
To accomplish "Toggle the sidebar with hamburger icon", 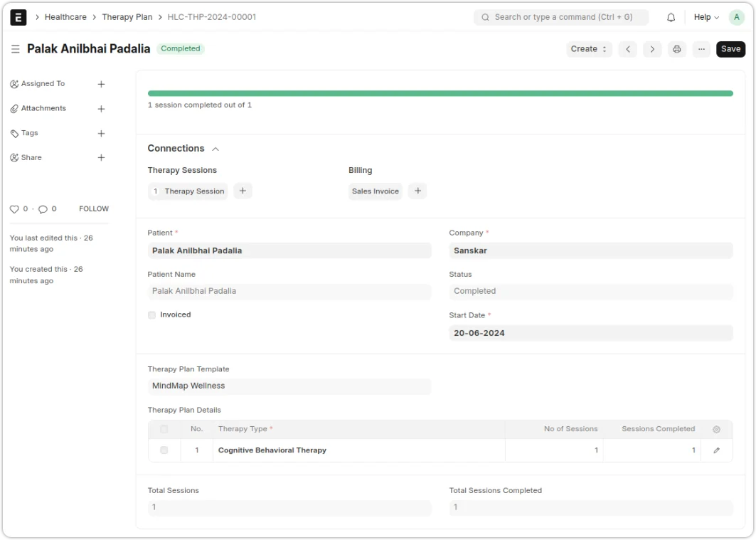I will click(15, 49).
